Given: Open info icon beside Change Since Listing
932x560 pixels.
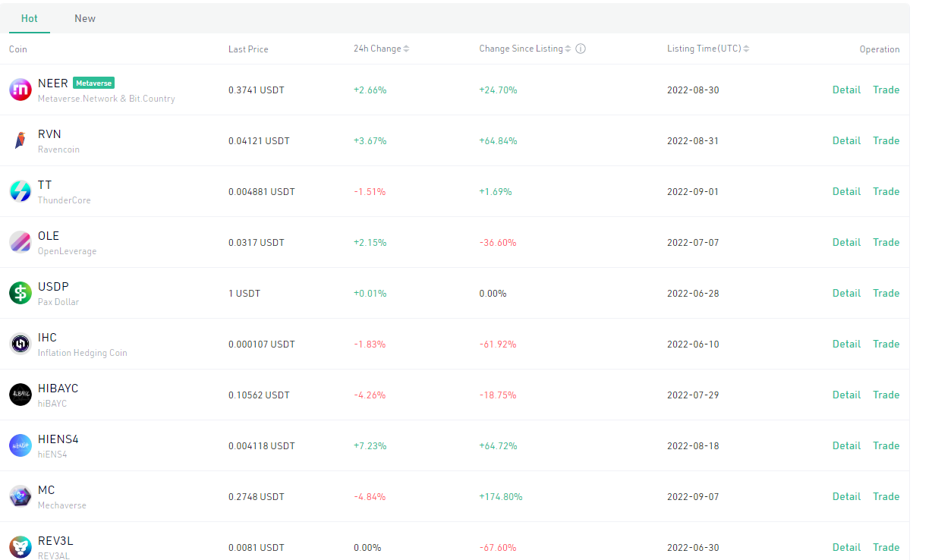Looking at the screenshot, I should pos(581,49).
